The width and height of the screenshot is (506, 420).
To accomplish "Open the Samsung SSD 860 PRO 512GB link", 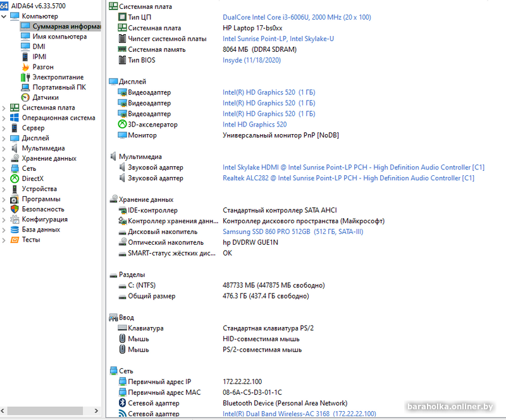I will pyautogui.click(x=293, y=232).
